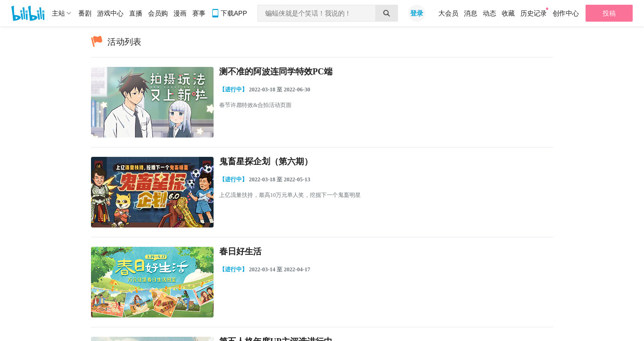Open the bilibili logo homepage link

tap(28, 13)
